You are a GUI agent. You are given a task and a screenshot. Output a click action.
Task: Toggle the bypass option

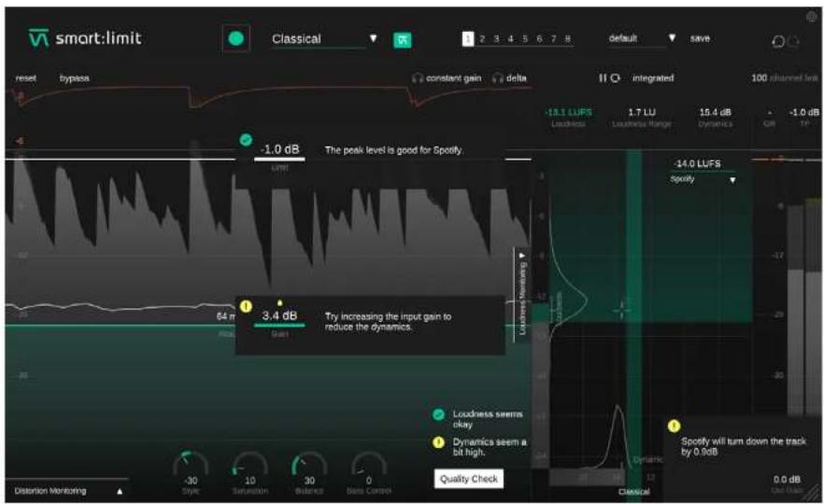point(74,77)
